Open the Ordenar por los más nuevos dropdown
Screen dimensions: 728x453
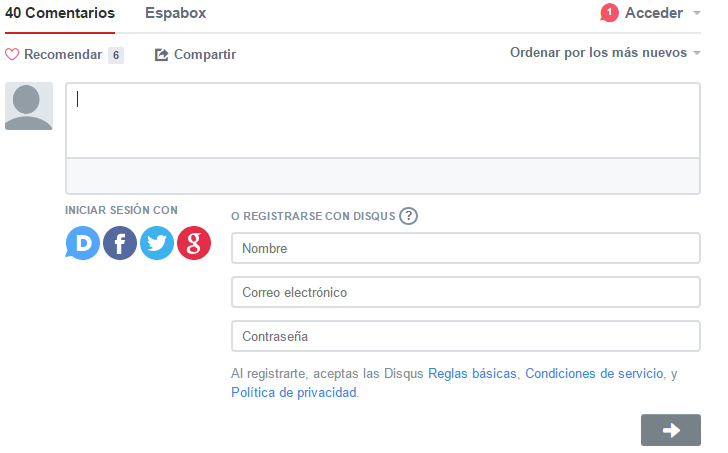[605, 52]
